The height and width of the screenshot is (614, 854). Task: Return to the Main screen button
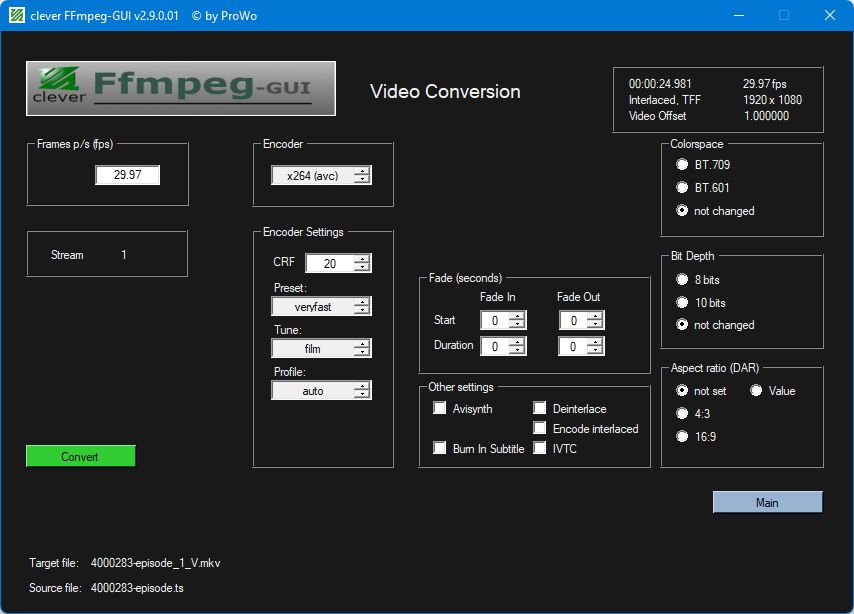pos(767,502)
